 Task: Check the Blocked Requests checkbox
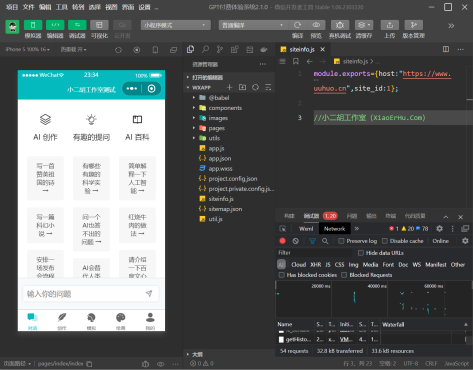tap(344, 275)
